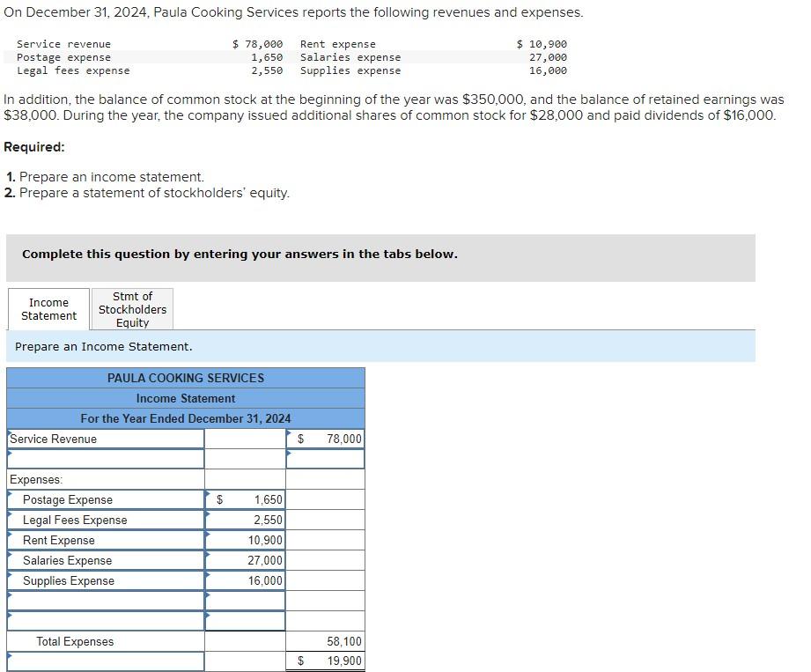811x672 pixels.
Task: Edit the 27,000 salaries amount field
Action: [x=245, y=560]
